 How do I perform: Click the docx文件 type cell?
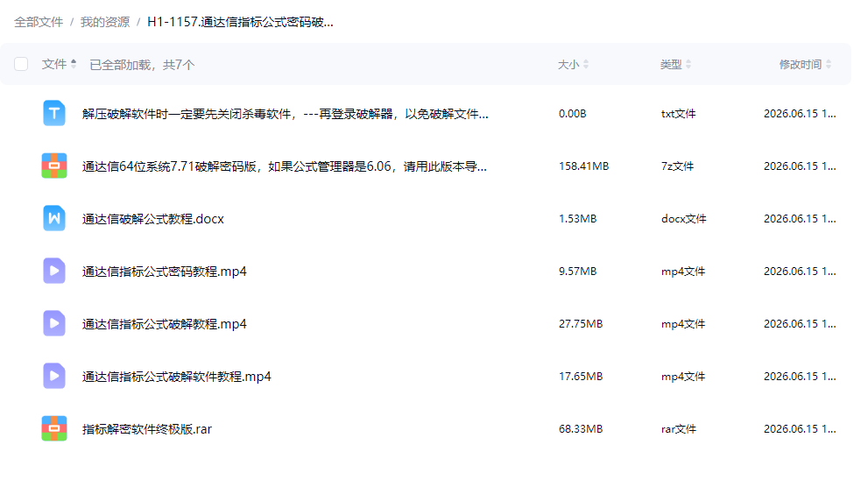684,219
